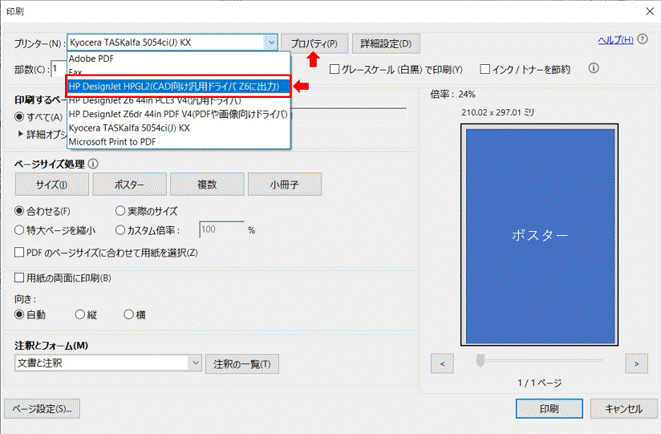Click the ポスター page sizing button
661x434 pixels.
coord(129,184)
